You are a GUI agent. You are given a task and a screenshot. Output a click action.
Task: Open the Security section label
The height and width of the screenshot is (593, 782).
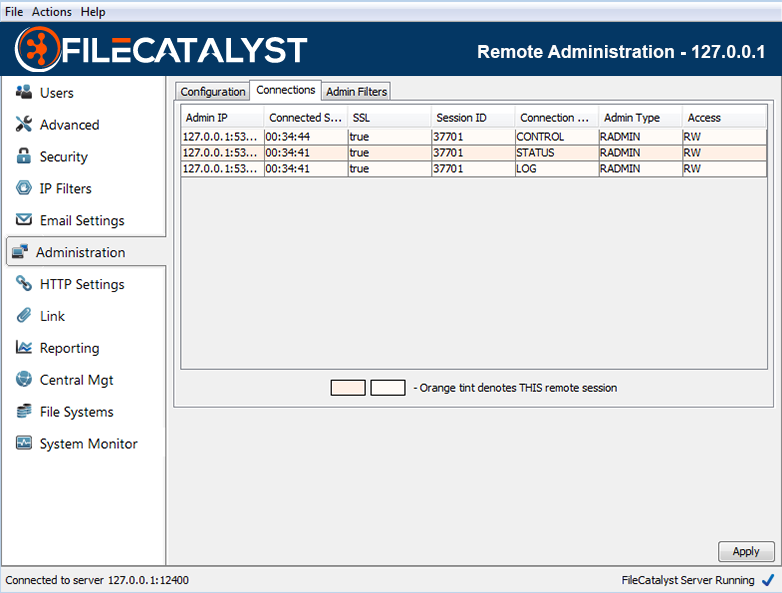64,157
